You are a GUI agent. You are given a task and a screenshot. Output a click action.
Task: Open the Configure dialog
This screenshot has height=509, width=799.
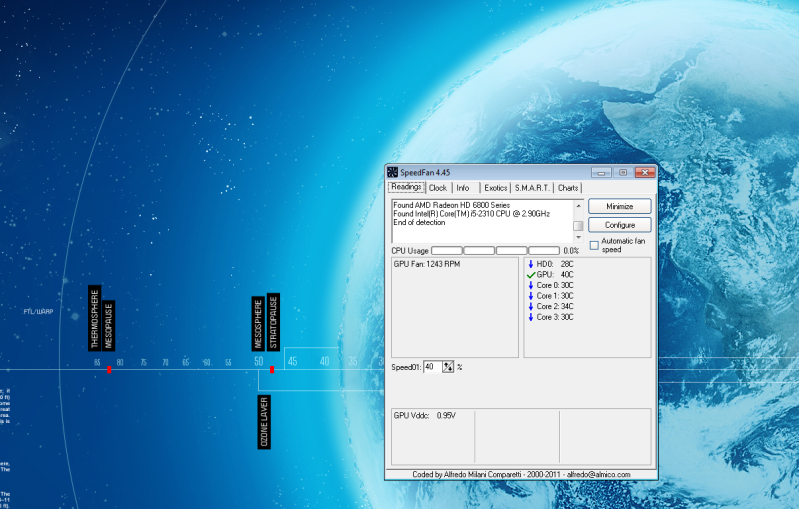(620, 225)
